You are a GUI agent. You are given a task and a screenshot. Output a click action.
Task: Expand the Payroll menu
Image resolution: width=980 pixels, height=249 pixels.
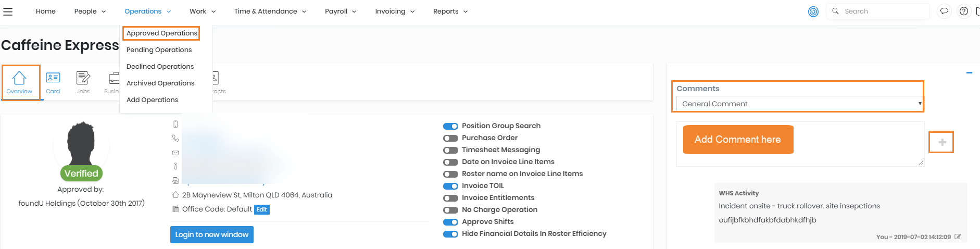(341, 11)
